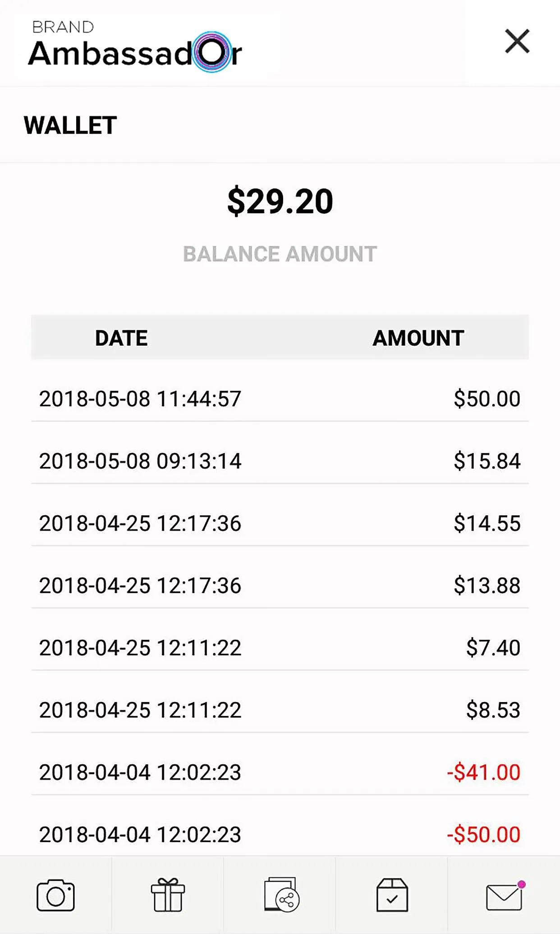This screenshot has height=934, width=560.
Task: Select the $13.88 transaction row
Action: pyautogui.click(x=280, y=586)
